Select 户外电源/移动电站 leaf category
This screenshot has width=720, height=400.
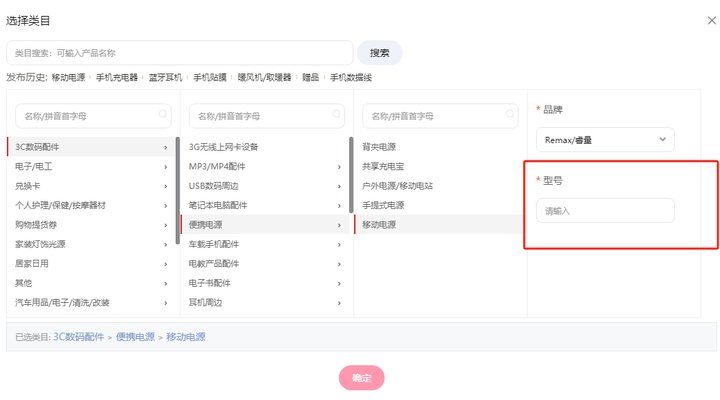(440, 186)
